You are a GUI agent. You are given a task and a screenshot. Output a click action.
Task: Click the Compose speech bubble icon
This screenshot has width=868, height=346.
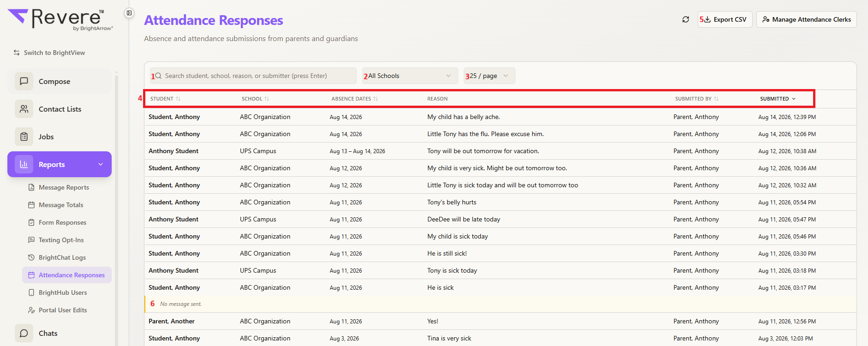click(24, 81)
